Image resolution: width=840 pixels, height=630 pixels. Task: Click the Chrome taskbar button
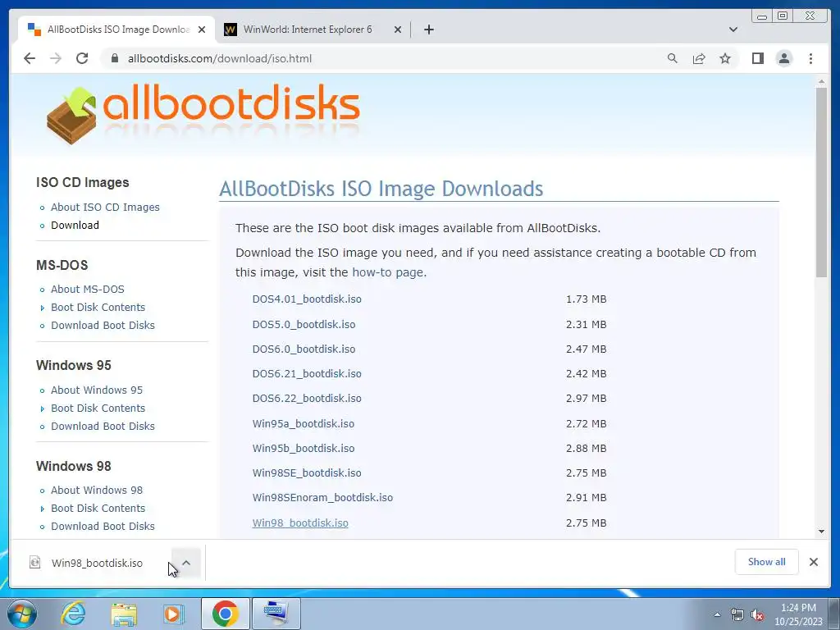(x=225, y=614)
